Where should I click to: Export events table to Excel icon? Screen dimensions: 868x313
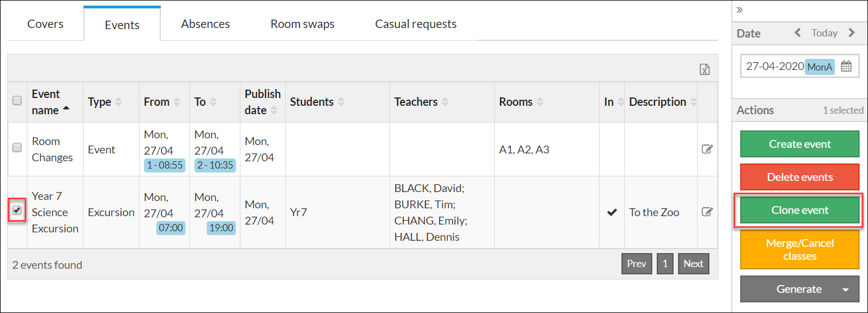coord(704,69)
